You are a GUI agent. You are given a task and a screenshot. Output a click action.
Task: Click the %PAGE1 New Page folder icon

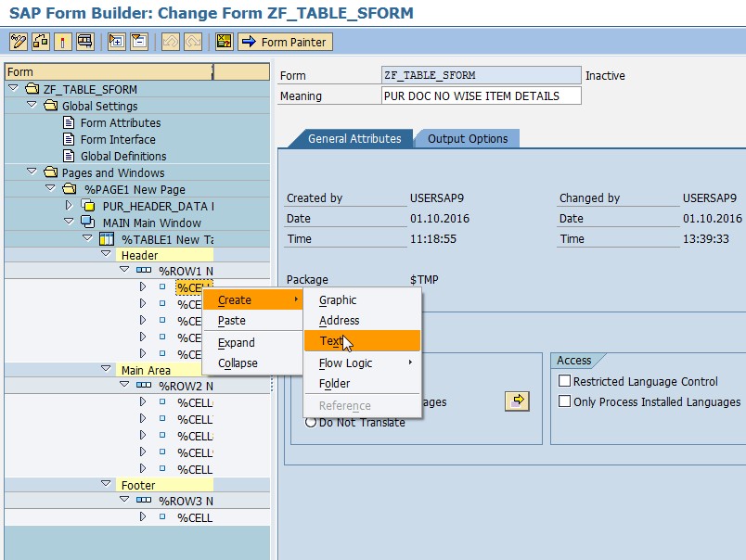[69, 189]
